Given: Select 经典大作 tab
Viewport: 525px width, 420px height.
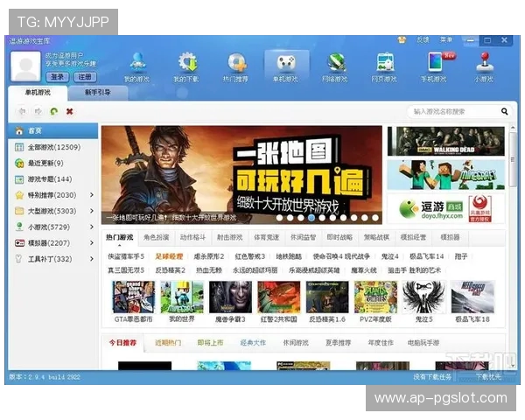Looking at the screenshot, I should click(253, 343).
